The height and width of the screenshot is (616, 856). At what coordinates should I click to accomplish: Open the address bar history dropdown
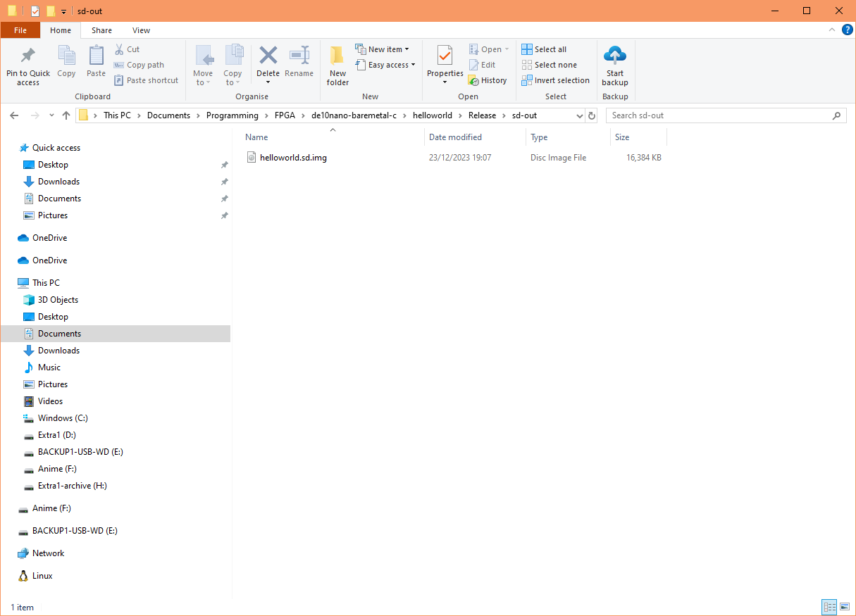(579, 115)
